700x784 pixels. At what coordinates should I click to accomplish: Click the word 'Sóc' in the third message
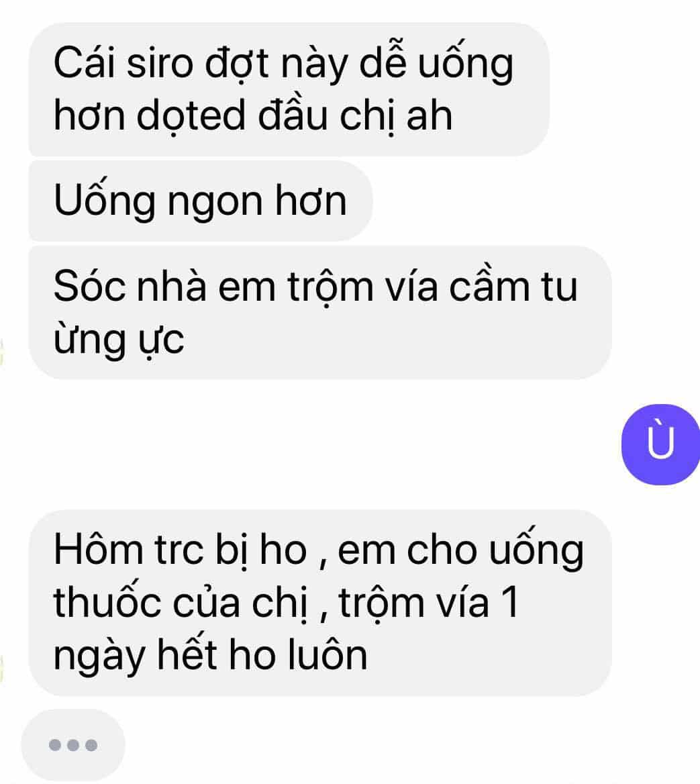[x=89, y=287]
